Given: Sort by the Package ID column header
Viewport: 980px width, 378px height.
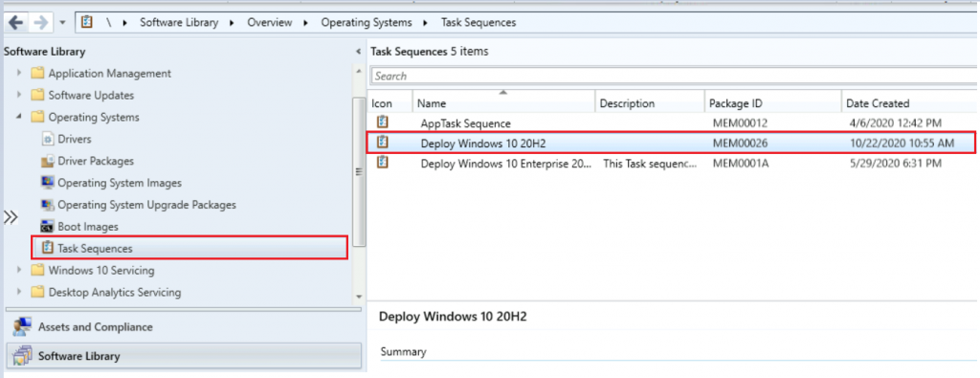Looking at the screenshot, I should point(772,103).
